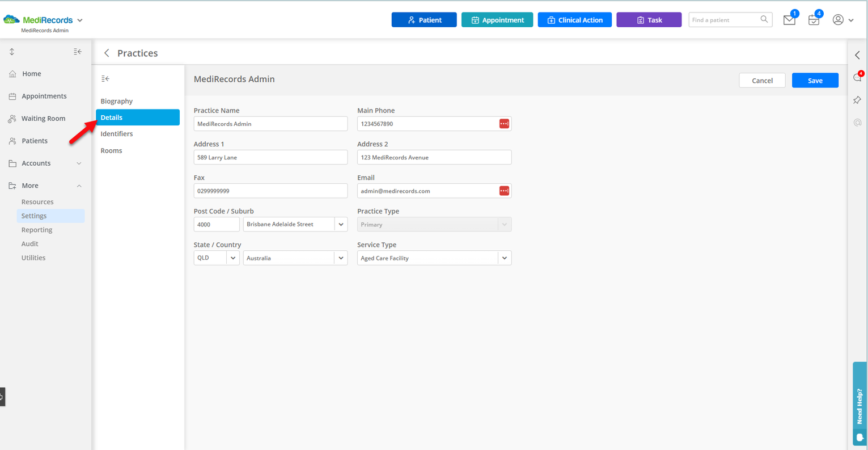Image resolution: width=868 pixels, height=450 pixels.
Task: Click the red icon in Main Phone field
Action: tap(504, 124)
